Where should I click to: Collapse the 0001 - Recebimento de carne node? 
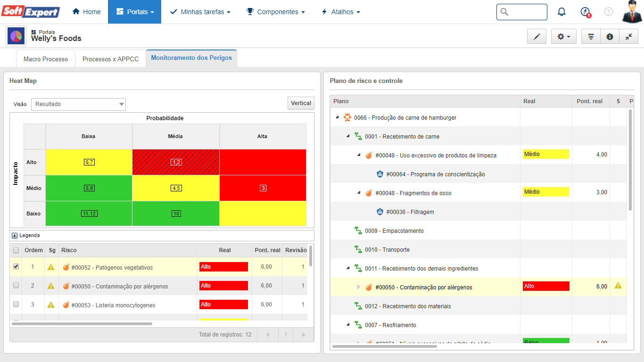(348, 136)
